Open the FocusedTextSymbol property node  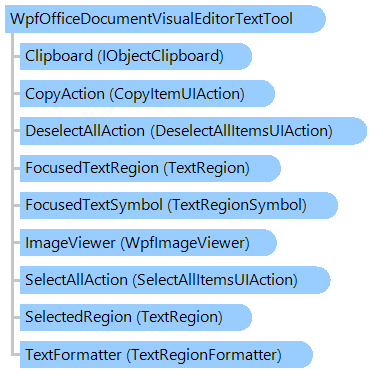click(x=179, y=205)
